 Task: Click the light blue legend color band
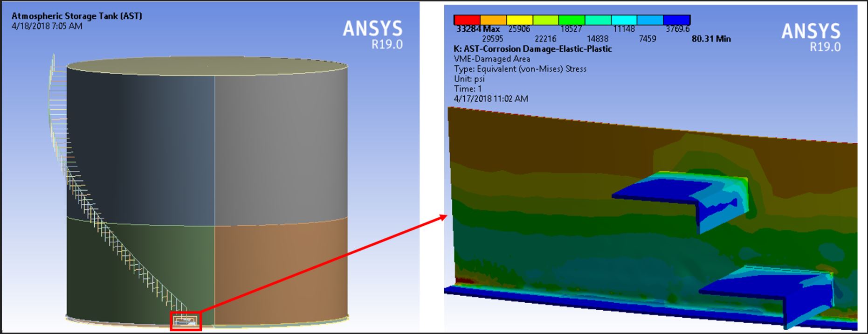650,20
